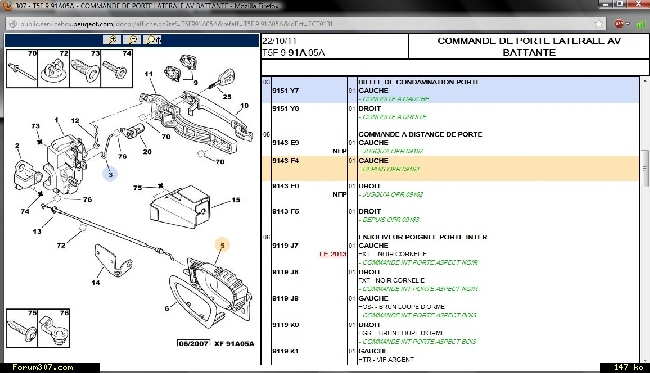Click callout 25 next to the key

(227, 97)
